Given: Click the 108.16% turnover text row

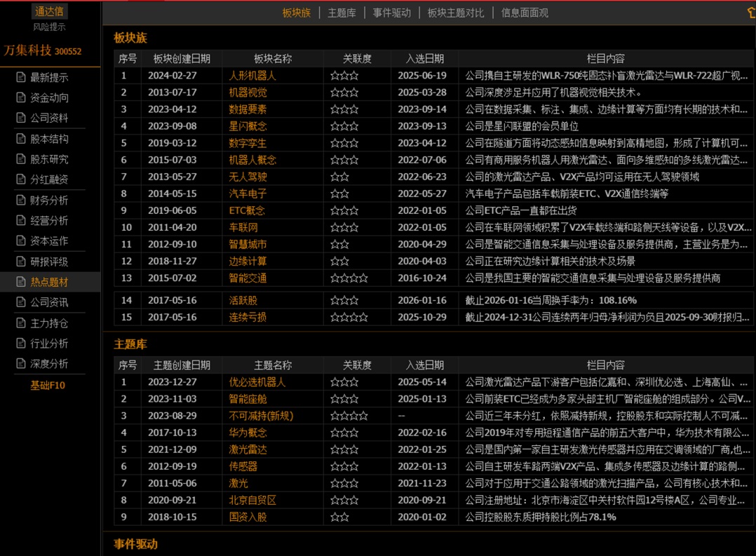Looking at the screenshot, I should tap(551, 300).
